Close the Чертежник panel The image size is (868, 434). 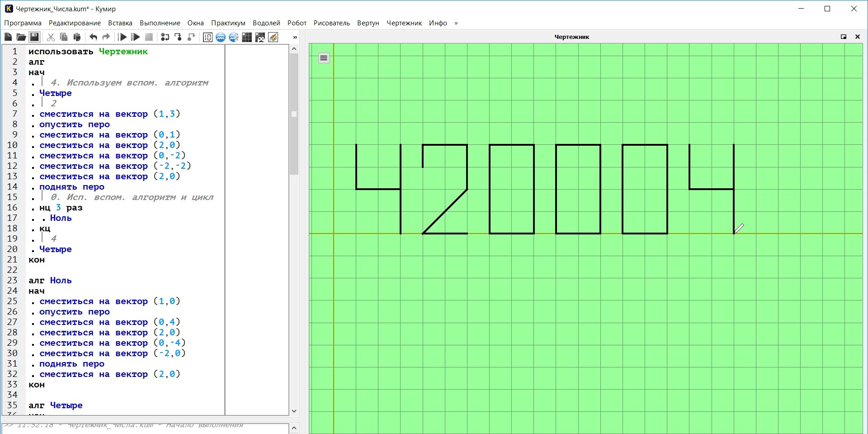point(857,37)
